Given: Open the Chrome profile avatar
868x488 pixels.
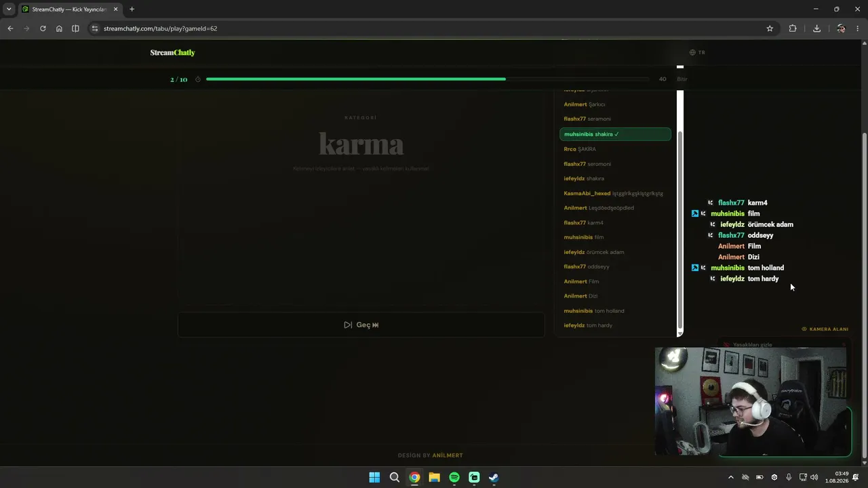Looking at the screenshot, I should [x=841, y=28].
